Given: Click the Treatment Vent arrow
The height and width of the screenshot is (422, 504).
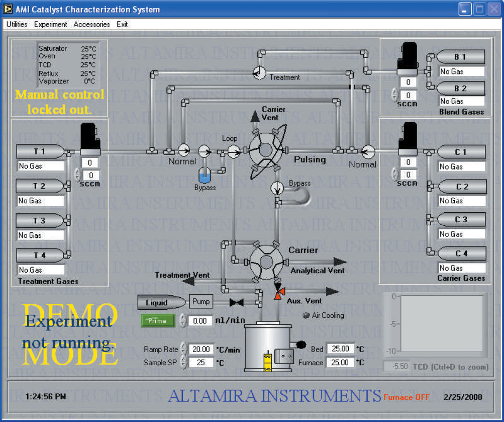Looking at the screenshot, I should coord(189,282).
